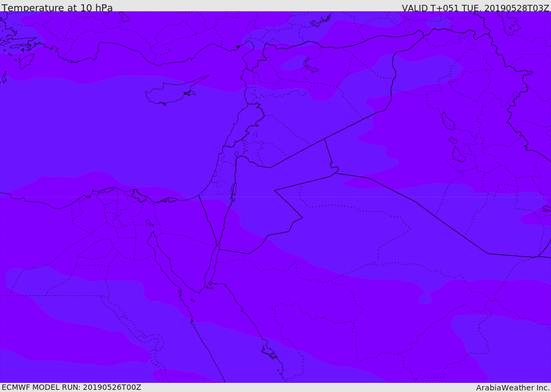Click the 'ArabiaWeather Inc.' credit text
The width and height of the screenshot is (551, 392).
[x=513, y=388]
